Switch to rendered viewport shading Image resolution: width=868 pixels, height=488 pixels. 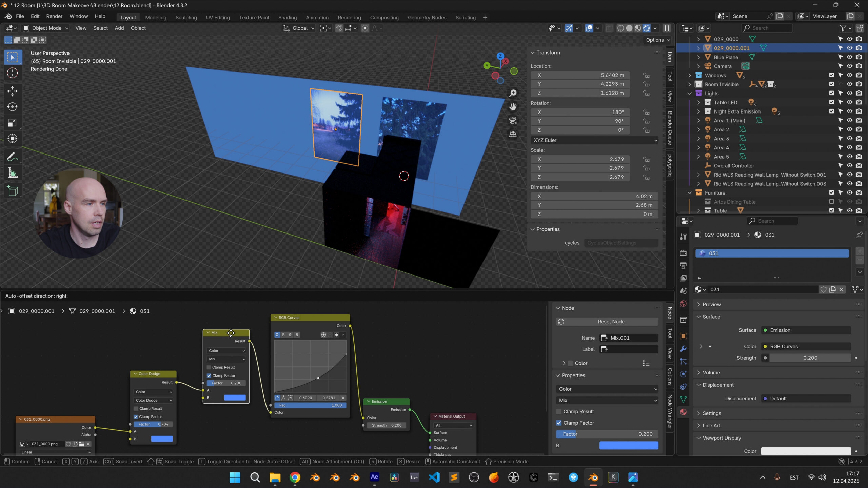tap(647, 28)
